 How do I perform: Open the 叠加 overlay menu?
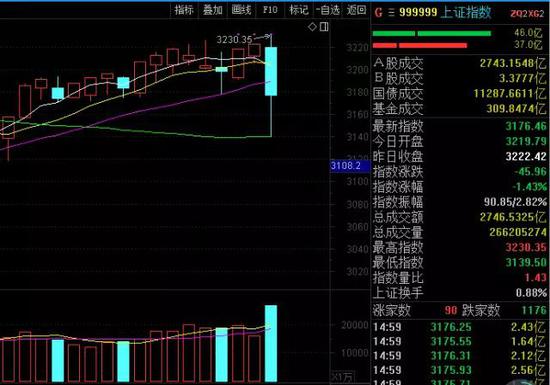(213, 10)
